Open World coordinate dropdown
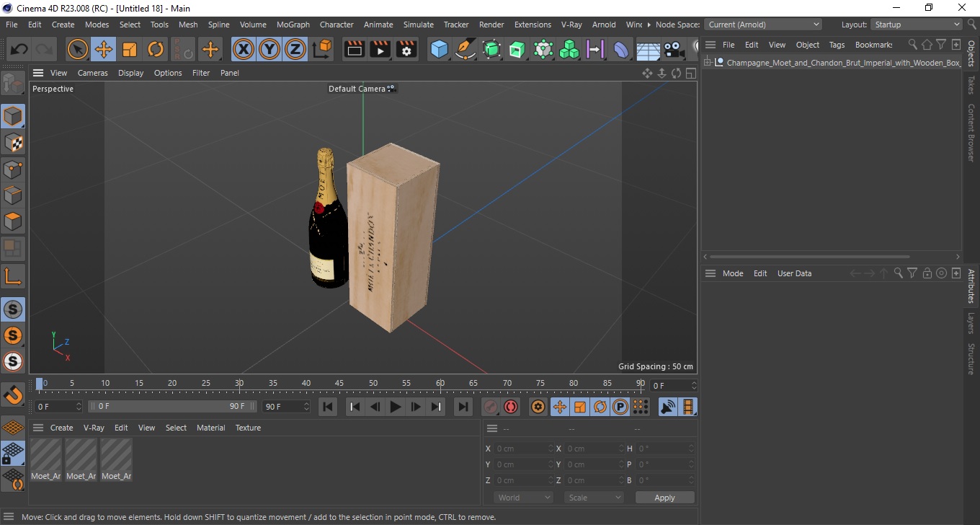Image resolution: width=980 pixels, height=525 pixels. coord(523,498)
